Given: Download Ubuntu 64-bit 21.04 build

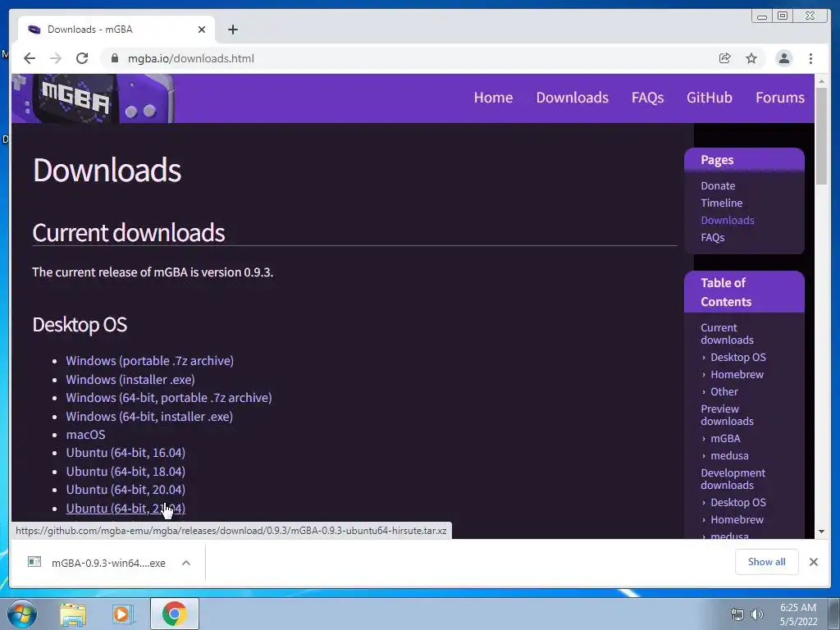Looking at the screenshot, I should point(126,509).
